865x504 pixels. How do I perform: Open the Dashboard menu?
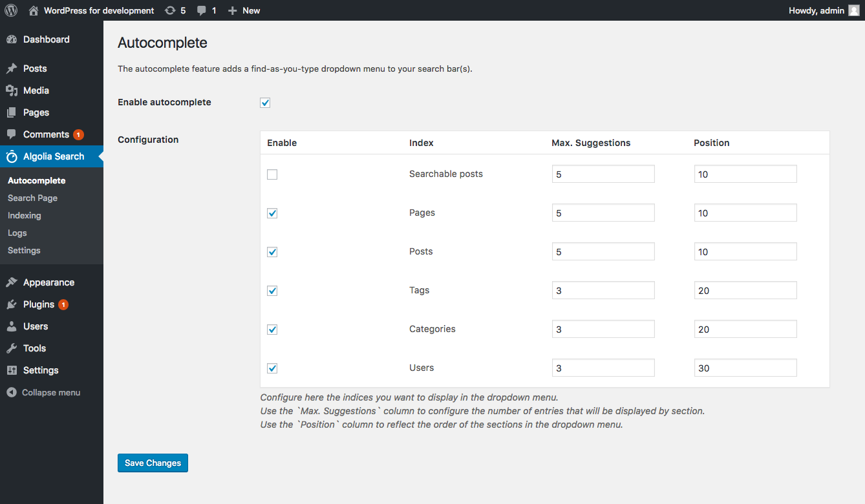47,39
